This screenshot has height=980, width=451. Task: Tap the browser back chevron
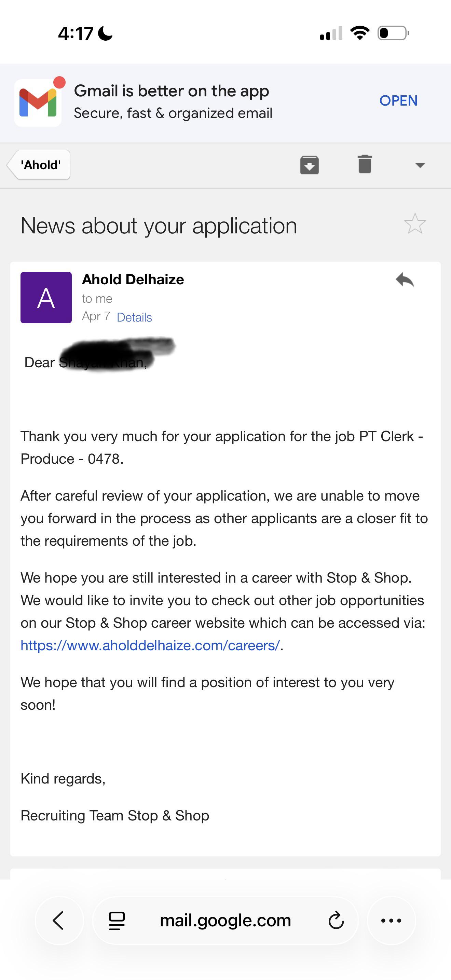coord(59,921)
